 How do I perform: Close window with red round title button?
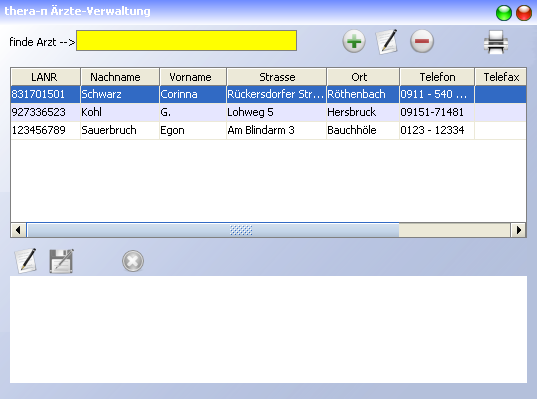pyautogui.click(x=524, y=13)
